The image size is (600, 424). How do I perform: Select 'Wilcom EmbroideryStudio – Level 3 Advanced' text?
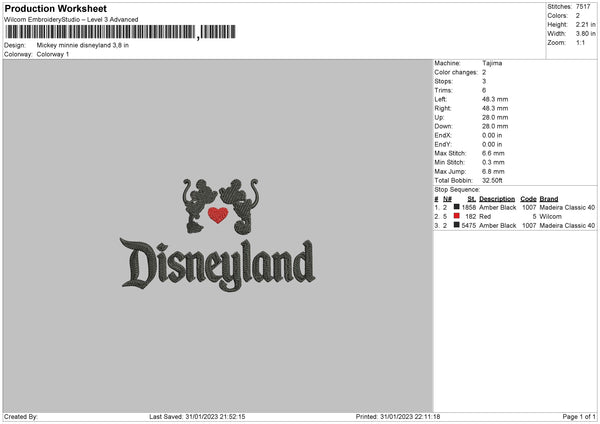[71, 20]
